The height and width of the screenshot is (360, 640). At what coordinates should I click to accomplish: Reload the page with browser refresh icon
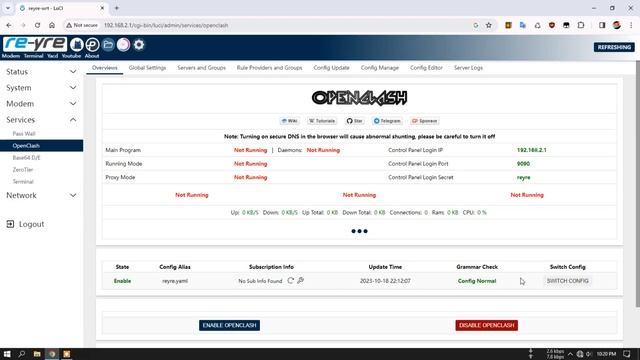tap(37, 25)
